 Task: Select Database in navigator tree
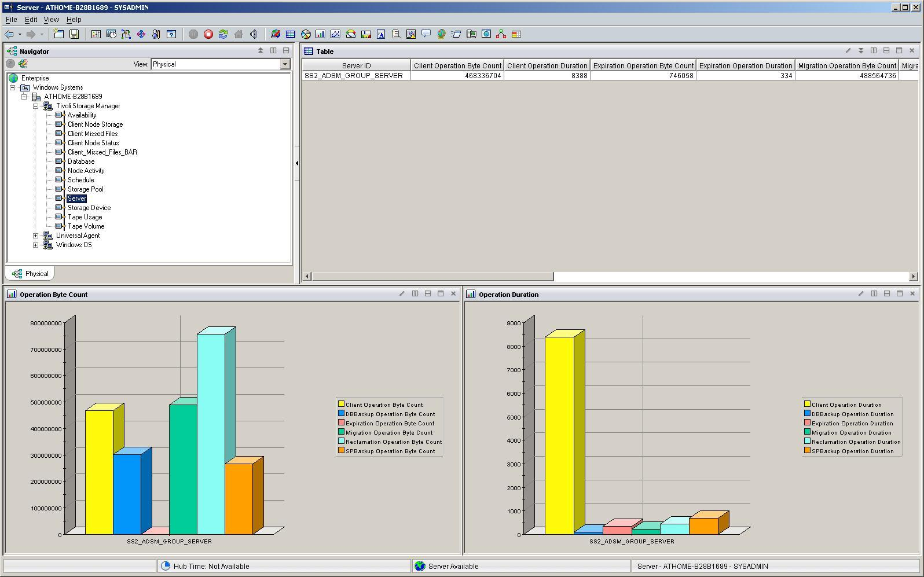tap(80, 161)
